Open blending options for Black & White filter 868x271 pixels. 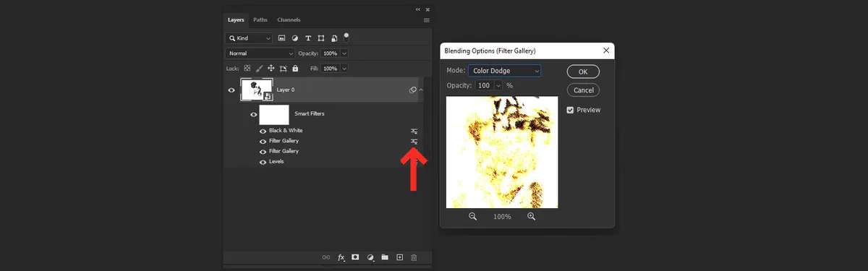[414, 131]
